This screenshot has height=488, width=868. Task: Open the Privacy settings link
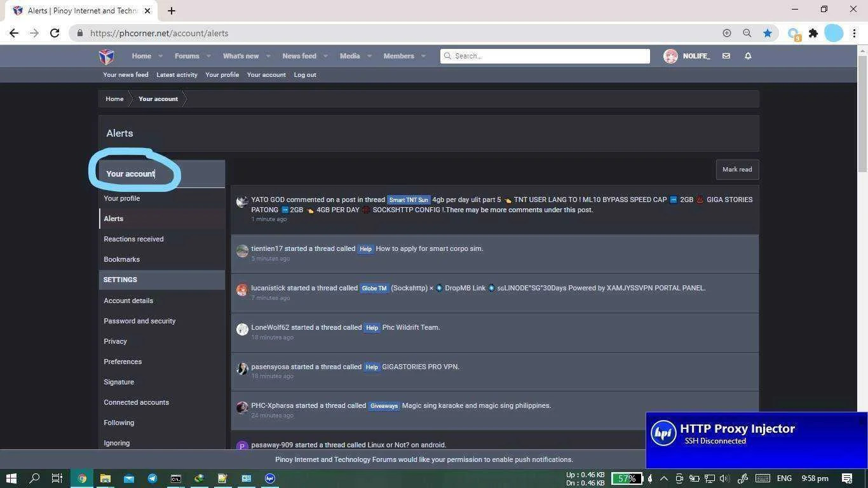pyautogui.click(x=115, y=341)
